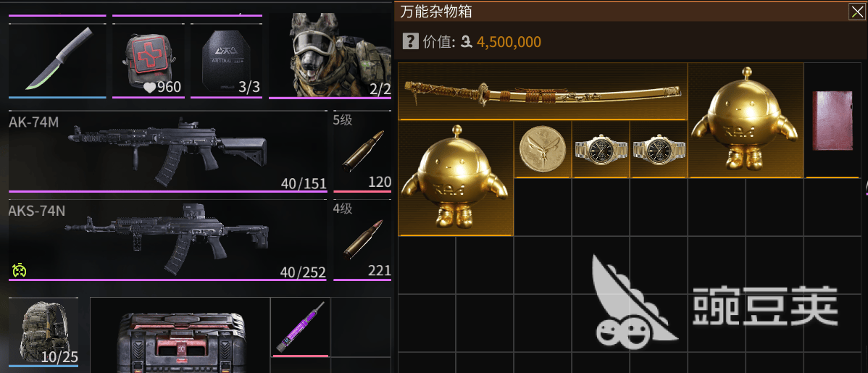Image resolution: width=868 pixels, height=373 pixels.
Task: Select the golden robot figurine beside the red book
Action: pyautogui.click(x=745, y=120)
